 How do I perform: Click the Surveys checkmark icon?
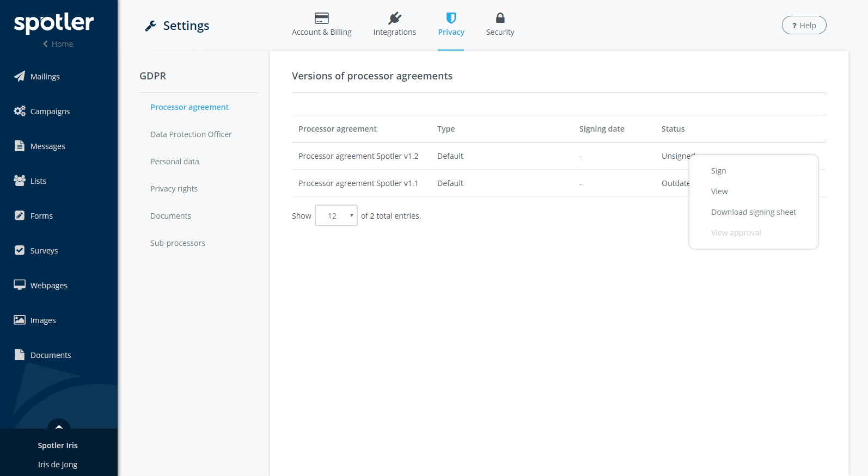[20, 250]
